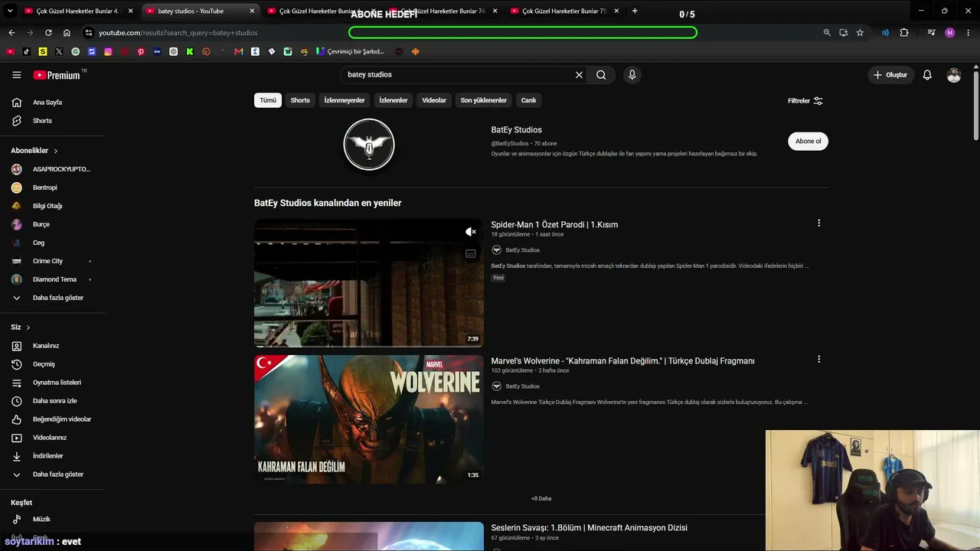Image resolution: width=980 pixels, height=551 pixels.
Task: Open the media controls icon in toolbar
Action: 931,33
